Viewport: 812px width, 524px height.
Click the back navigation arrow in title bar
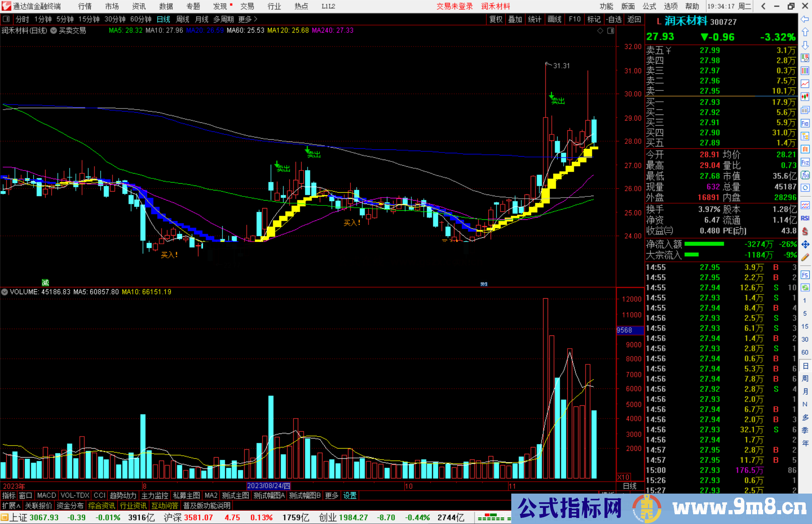click(x=763, y=6)
